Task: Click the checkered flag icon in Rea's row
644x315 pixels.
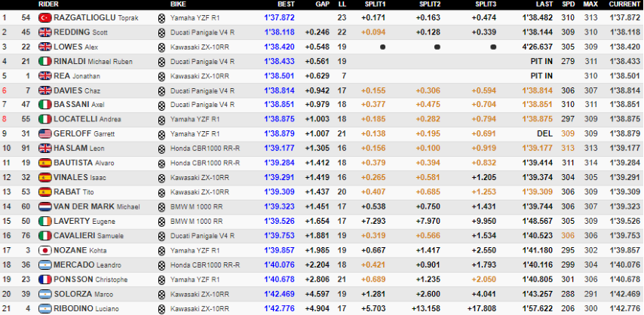Action: point(161,76)
